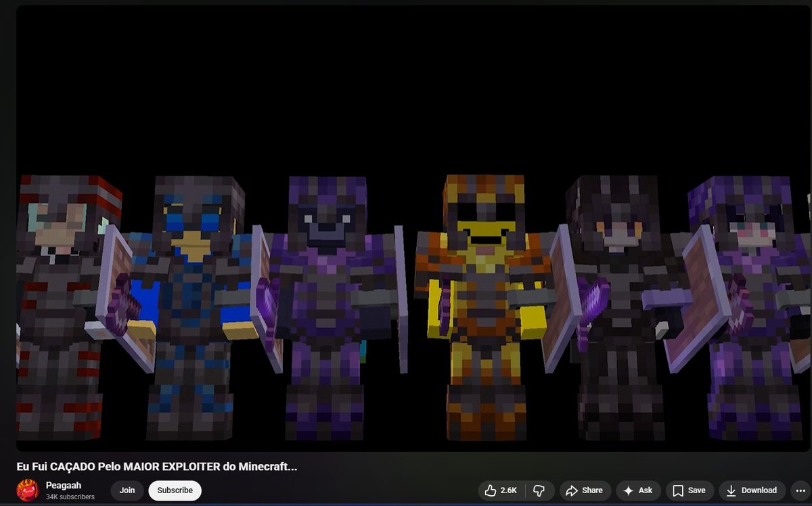Screen dimensions: 812x506
Task: Select the video title text
Action: tap(156, 467)
